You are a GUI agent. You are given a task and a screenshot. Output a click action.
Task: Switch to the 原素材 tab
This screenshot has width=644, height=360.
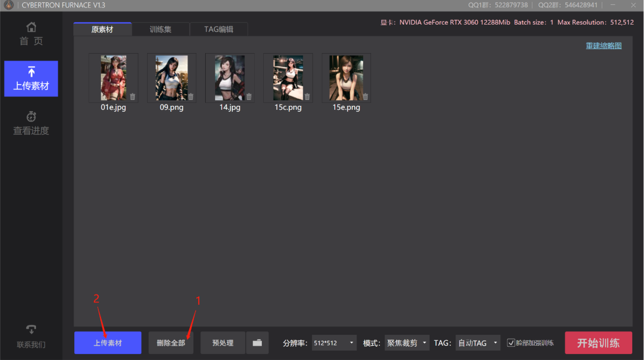(102, 29)
